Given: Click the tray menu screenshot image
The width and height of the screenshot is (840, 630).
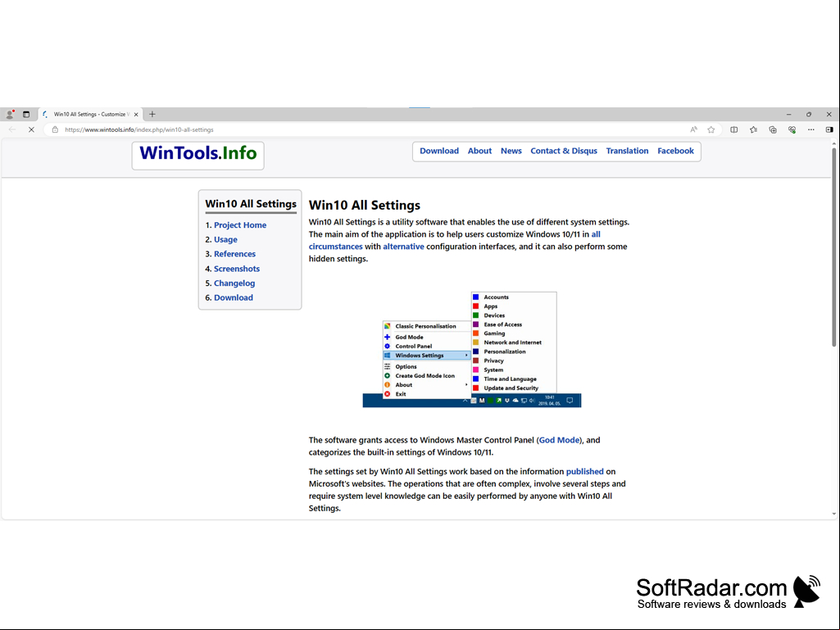Looking at the screenshot, I should coord(471,349).
